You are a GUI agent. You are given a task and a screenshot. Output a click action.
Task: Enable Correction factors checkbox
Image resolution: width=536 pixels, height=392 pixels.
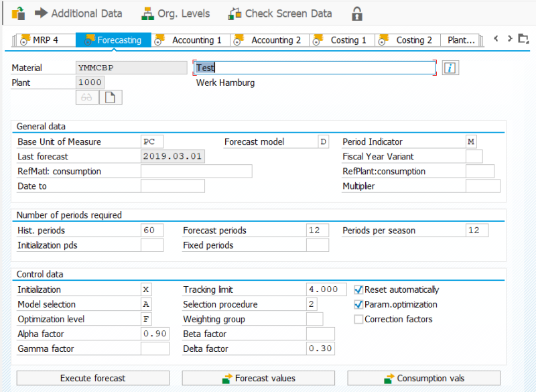358,319
